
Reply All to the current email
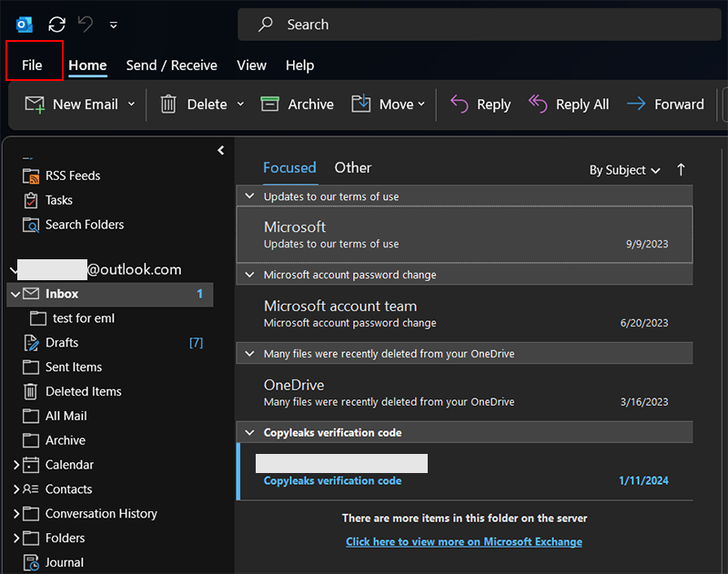coord(569,104)
